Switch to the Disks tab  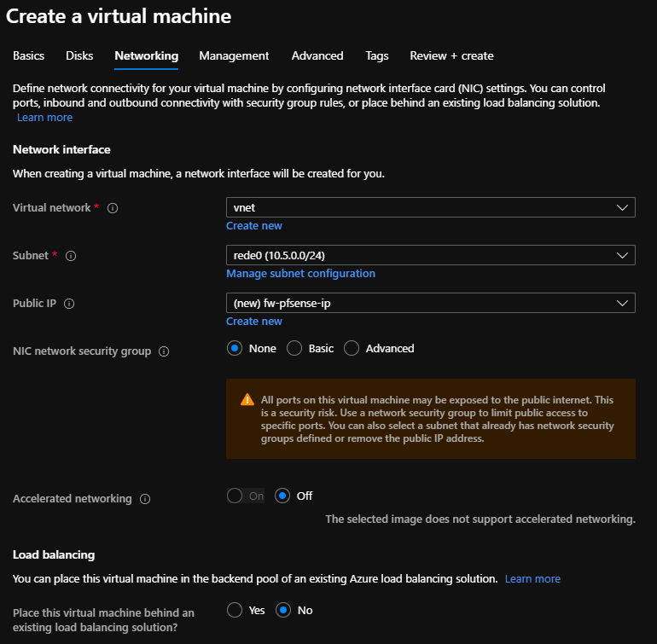click(x=79, y=55)
